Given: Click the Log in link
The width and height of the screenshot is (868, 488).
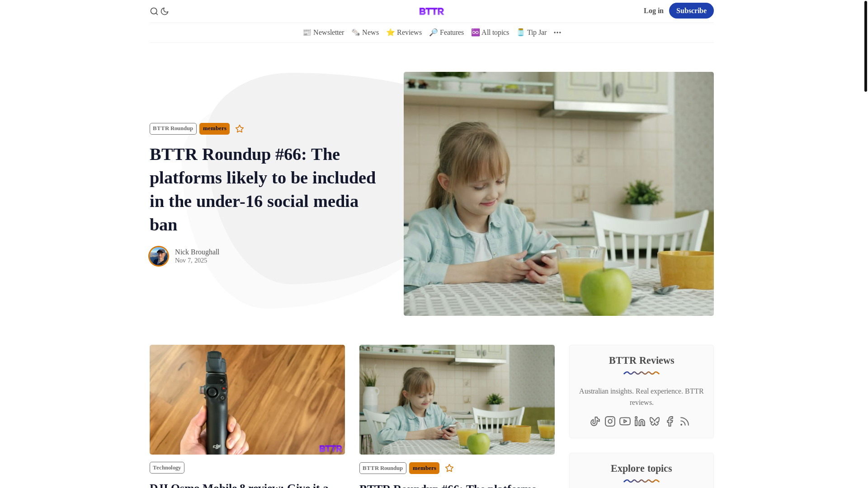Looking at the screenshot, I should coord(653,11).
